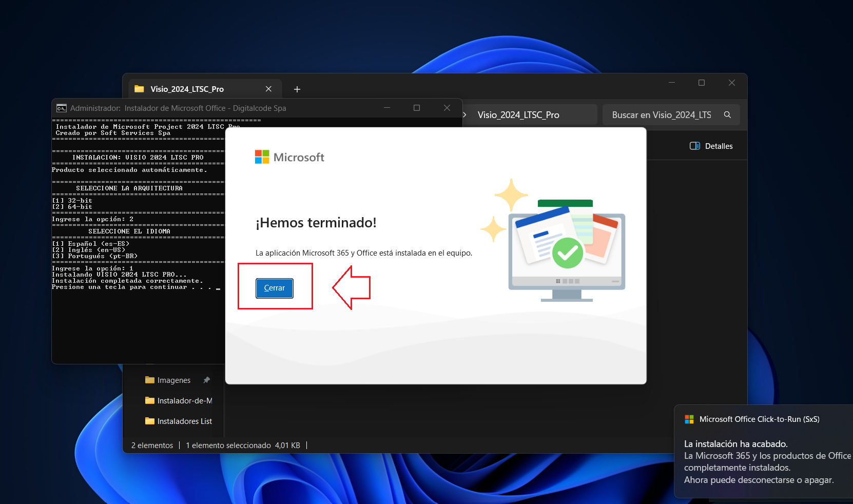Click "1 elemento seleccionado 4,01 KB" status text
The width and height of the screenshot is (853, 504).
tap(243, 445)
